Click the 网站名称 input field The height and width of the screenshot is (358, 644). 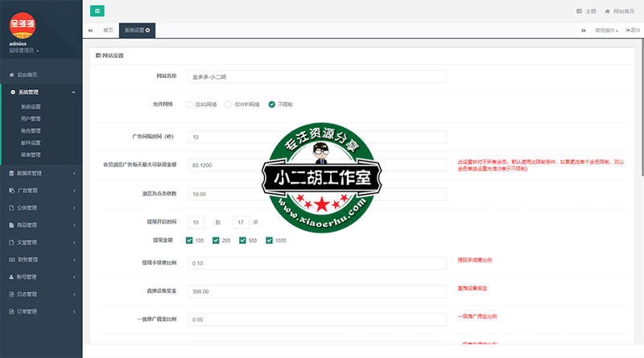click(316, 77)
